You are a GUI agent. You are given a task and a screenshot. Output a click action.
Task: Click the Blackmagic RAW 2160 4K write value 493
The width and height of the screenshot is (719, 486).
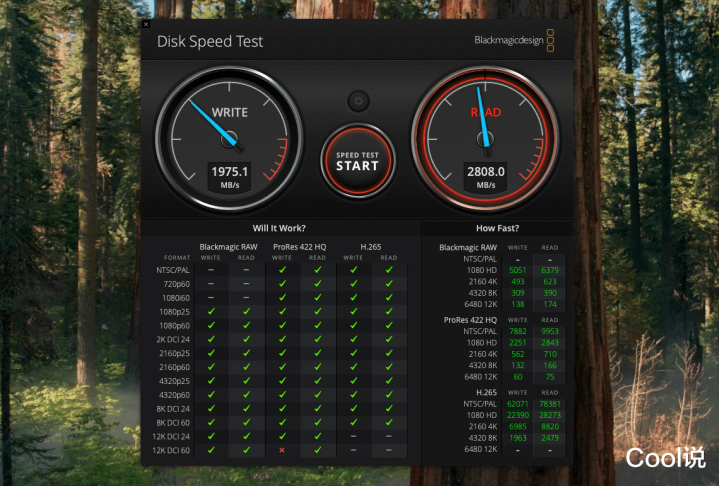(518, 282)
